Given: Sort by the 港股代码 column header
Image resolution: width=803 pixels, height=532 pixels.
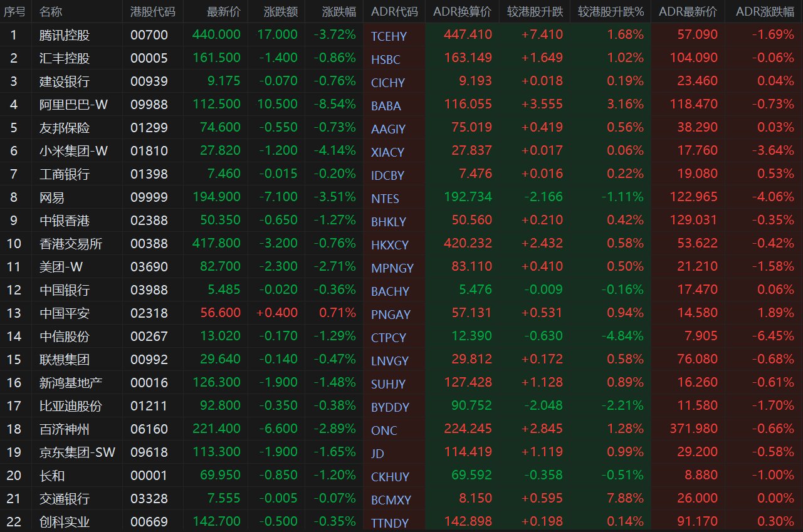Looking at the screenshot, I should point(153,12).
